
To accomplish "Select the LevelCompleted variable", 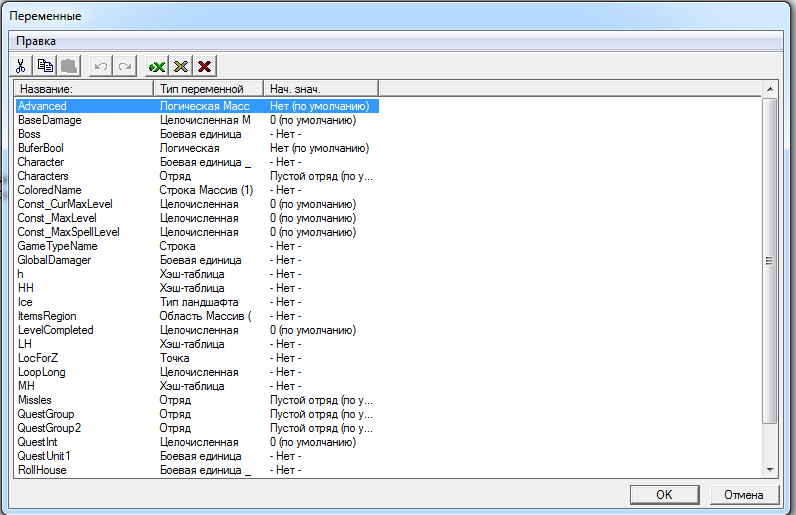I will pyautogui.click(x=55, y=330).
